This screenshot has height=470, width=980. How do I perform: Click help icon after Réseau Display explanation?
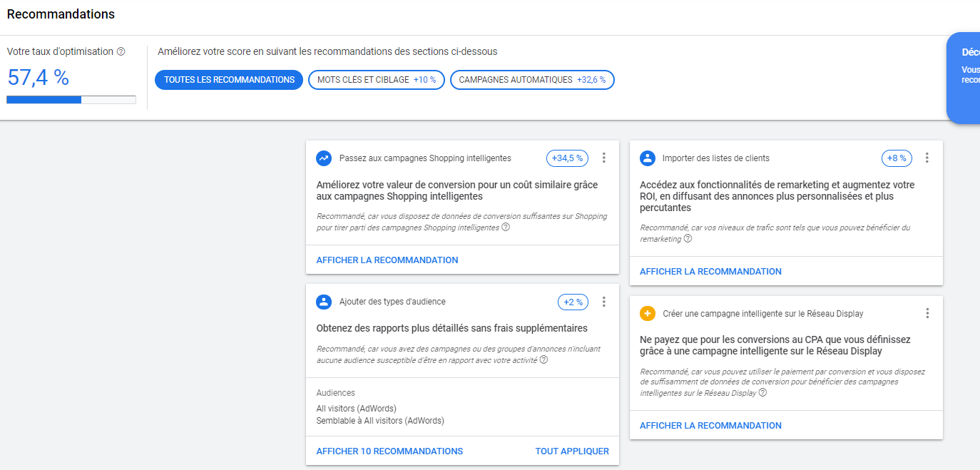point(762,393)
